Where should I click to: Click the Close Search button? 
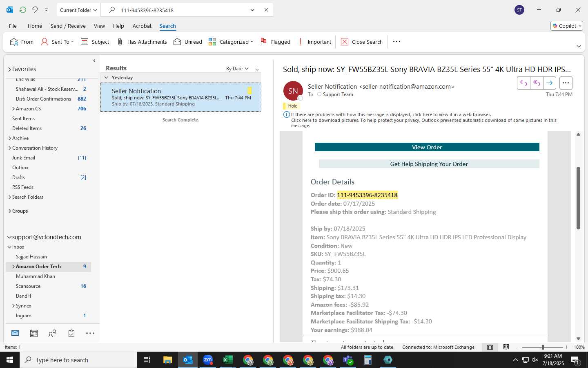click(362, 42)
